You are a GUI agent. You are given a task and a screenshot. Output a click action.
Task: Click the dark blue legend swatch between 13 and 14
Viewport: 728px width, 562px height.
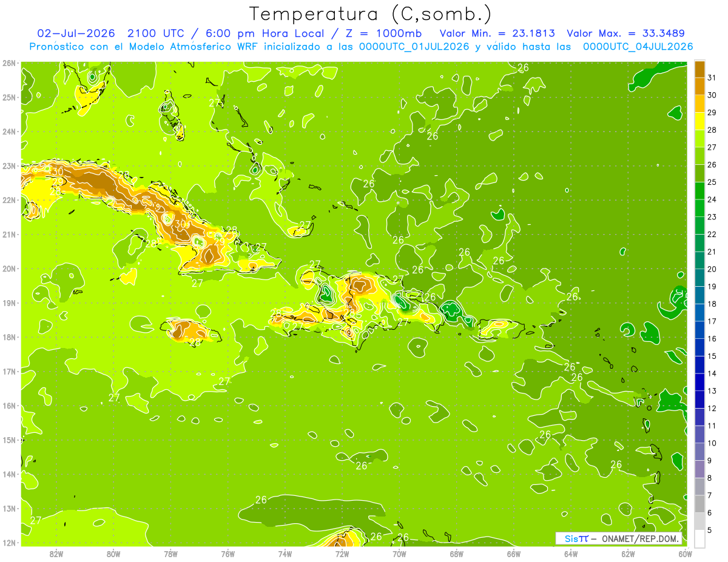699,382
